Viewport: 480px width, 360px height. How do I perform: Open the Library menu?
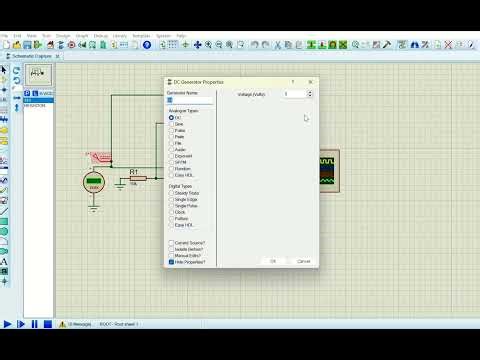[x=120, y=36]
